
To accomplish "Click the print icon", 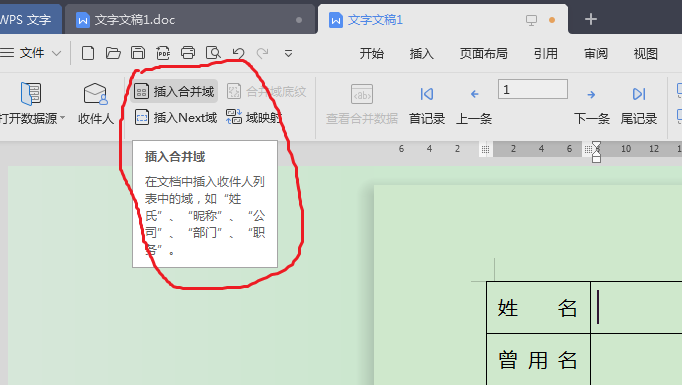I will 188,53.
